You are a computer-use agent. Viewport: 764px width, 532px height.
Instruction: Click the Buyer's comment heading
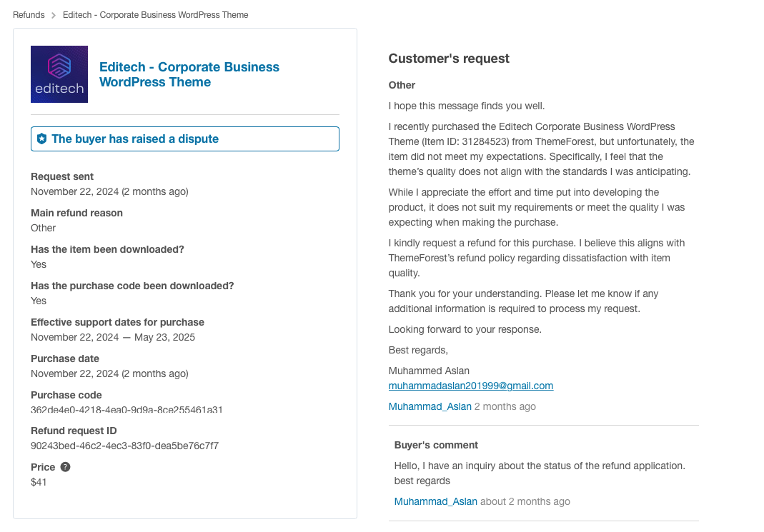coord(436,445)
